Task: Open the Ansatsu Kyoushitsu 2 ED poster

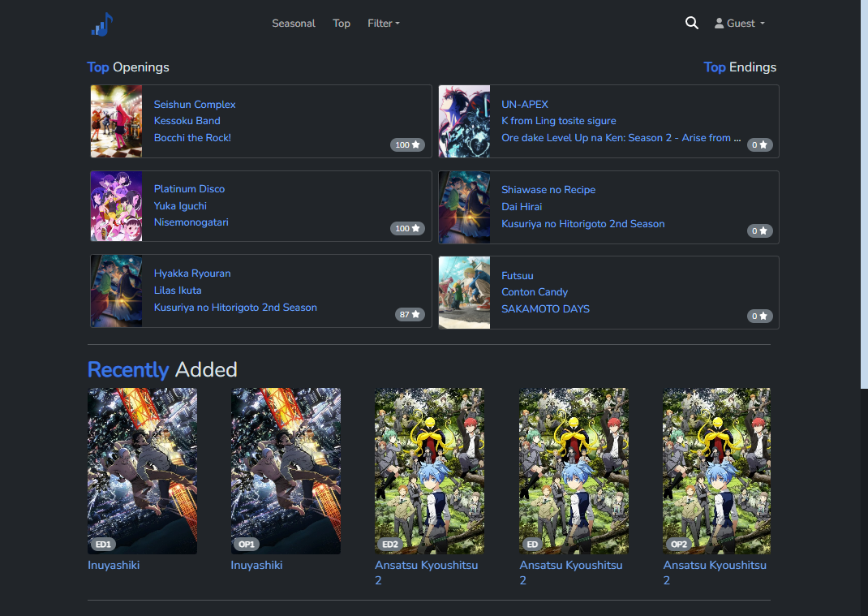Action: pyautogui.click(x=574, y=471)
